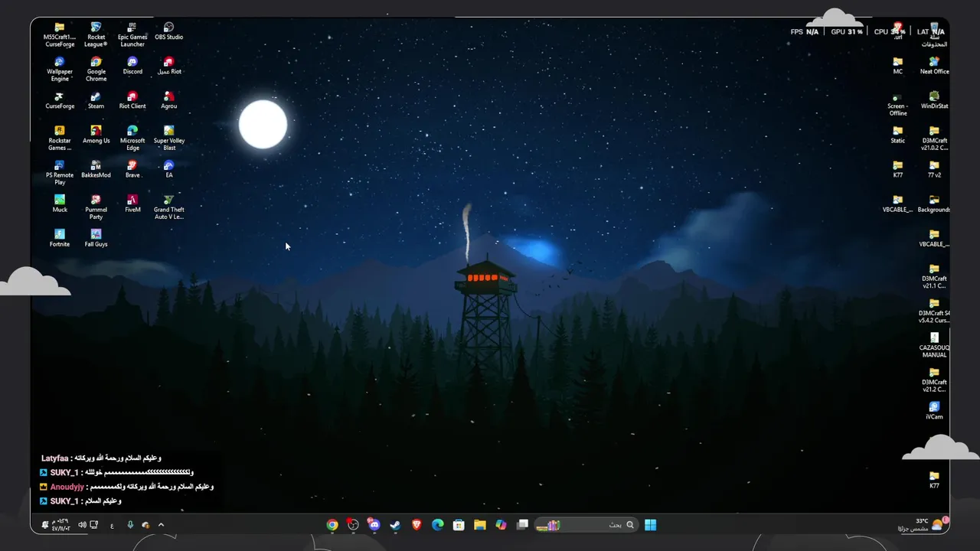Screen dimensions: 980x551
Task: Open the Discord desktop shortcut
Action: click(x=132, y=66)
